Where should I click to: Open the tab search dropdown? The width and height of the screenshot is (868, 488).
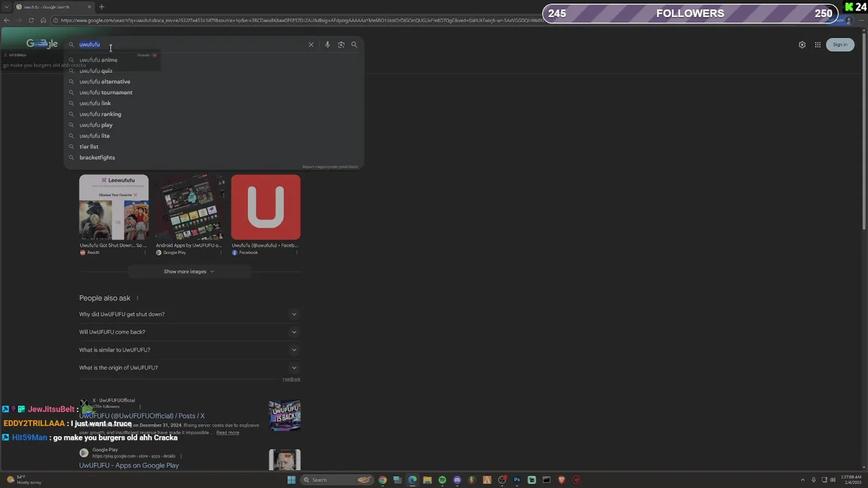[x=5, y=7]
